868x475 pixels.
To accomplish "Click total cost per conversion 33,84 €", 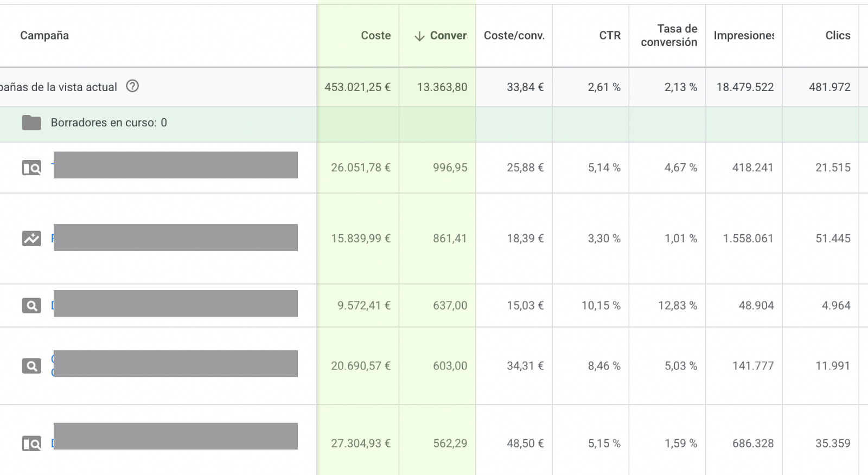I will [x=525, y=87].
